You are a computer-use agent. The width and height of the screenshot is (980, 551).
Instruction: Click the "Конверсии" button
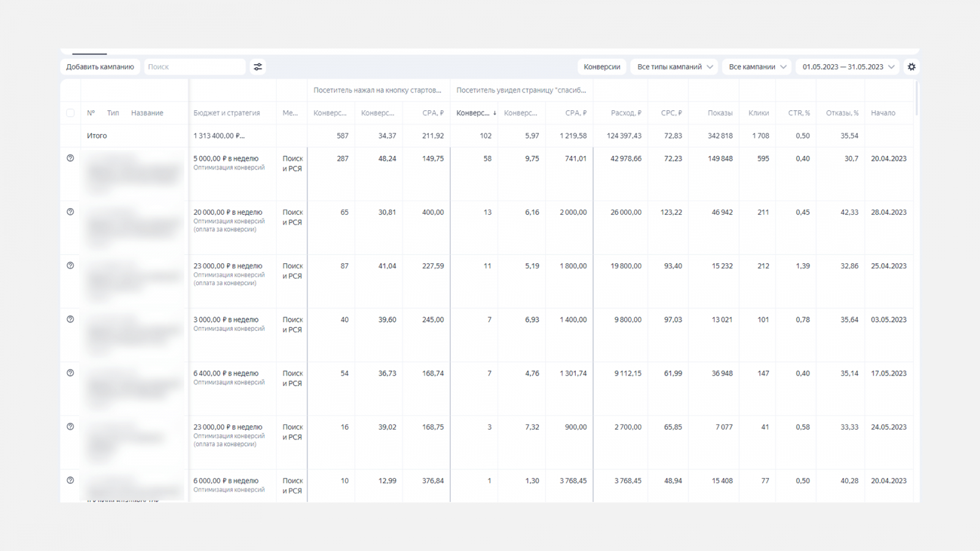pyautogui.click(x=601, y=67)
